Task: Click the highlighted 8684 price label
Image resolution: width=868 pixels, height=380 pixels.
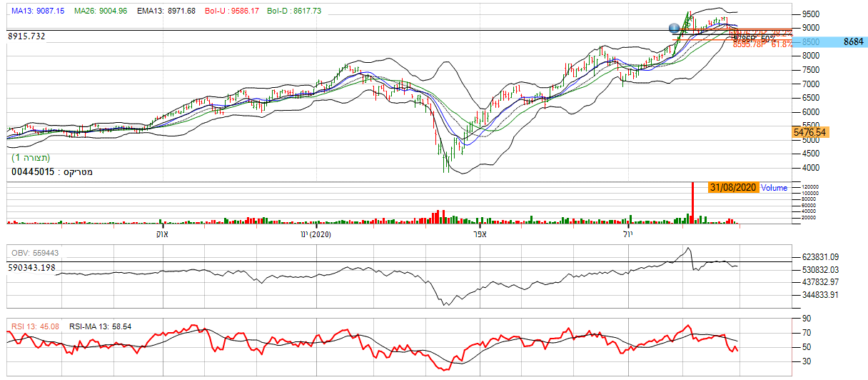Action: (853, 43)
